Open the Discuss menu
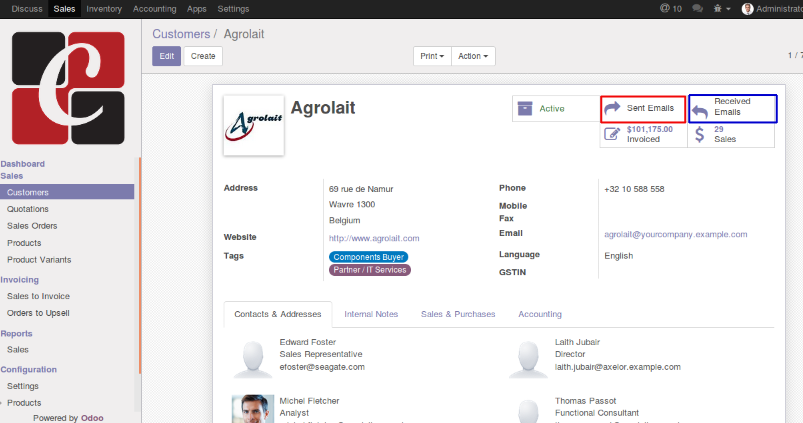 [27, 9]
